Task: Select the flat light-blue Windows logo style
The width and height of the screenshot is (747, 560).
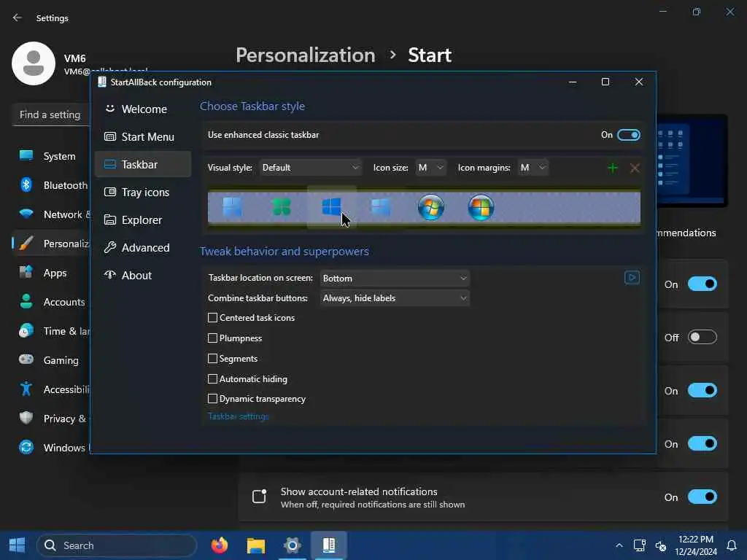Action: click(x=381, y=208)
